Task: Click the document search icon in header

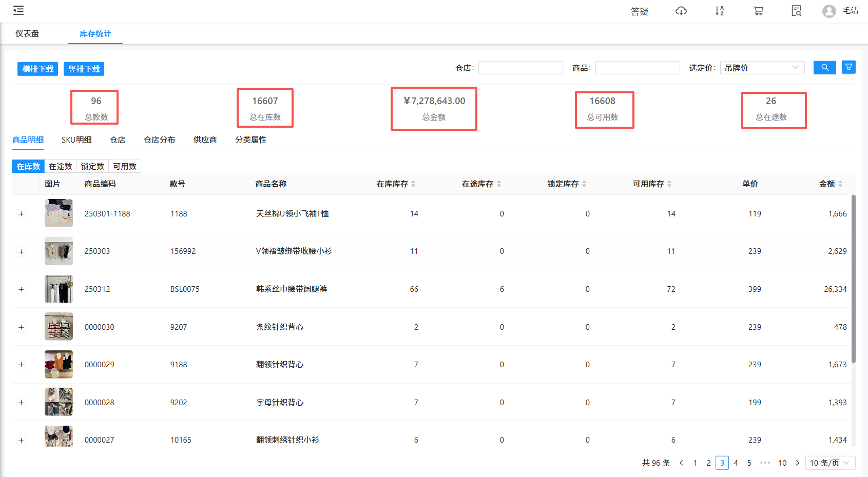Action: (x=796, y=11)
